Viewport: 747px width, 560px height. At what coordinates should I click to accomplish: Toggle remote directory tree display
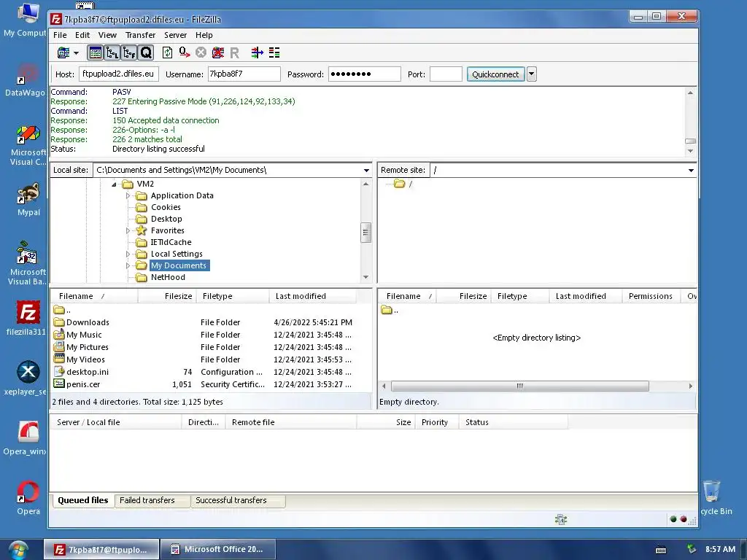click(x=129, y=52)
